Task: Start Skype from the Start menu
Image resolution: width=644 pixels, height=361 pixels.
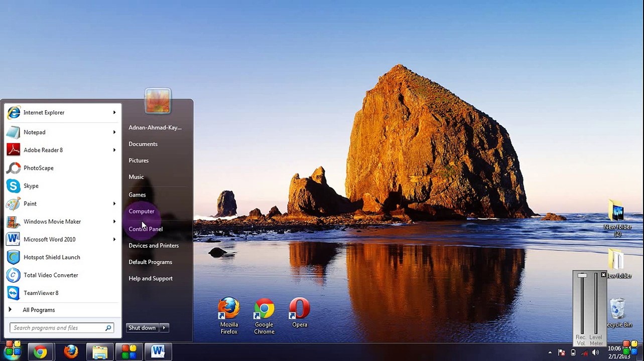Action: click(x=63, y=186)
